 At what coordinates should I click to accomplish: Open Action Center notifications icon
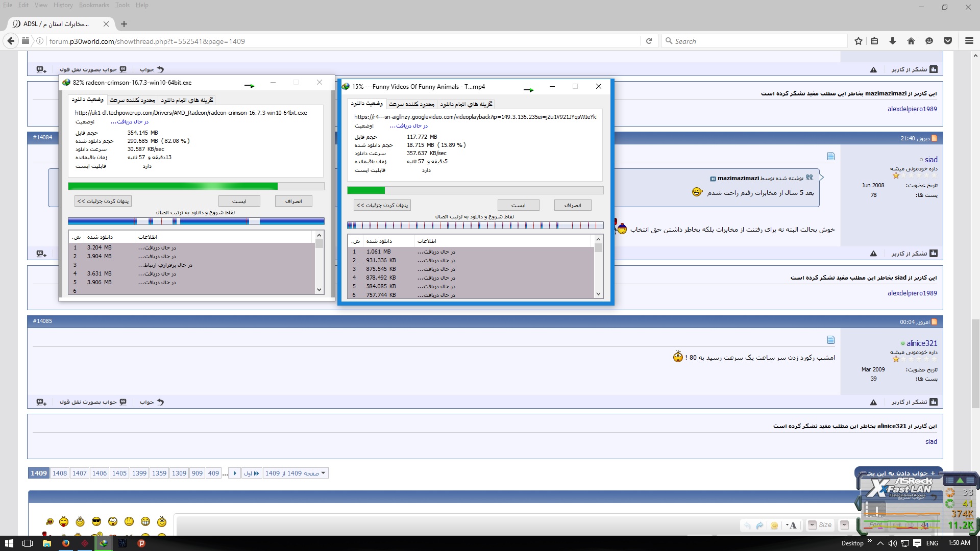click(917, 543)
